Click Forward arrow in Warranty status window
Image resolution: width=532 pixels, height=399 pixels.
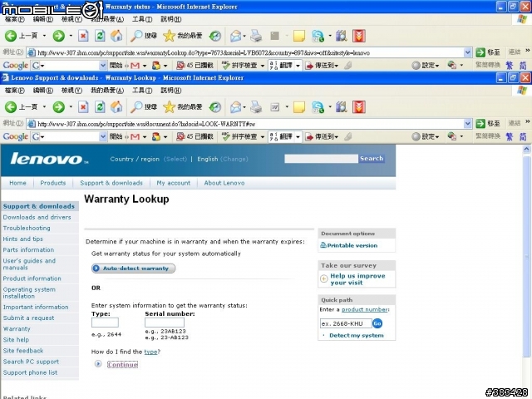click(58, 36)
